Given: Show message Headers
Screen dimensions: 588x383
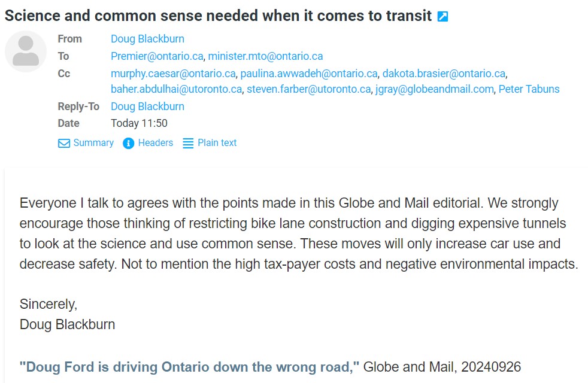Looking at the screenshot, I should point(155,143).
